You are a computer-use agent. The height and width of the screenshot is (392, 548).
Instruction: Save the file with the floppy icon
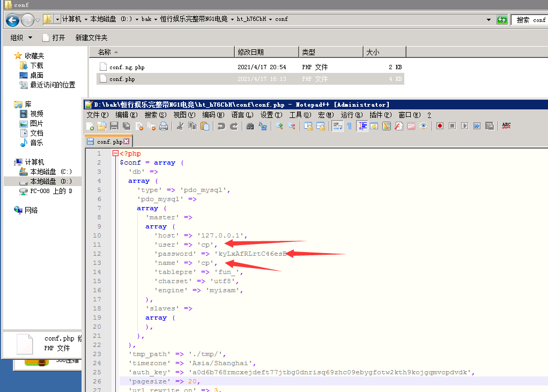click(x=114, y=126)
